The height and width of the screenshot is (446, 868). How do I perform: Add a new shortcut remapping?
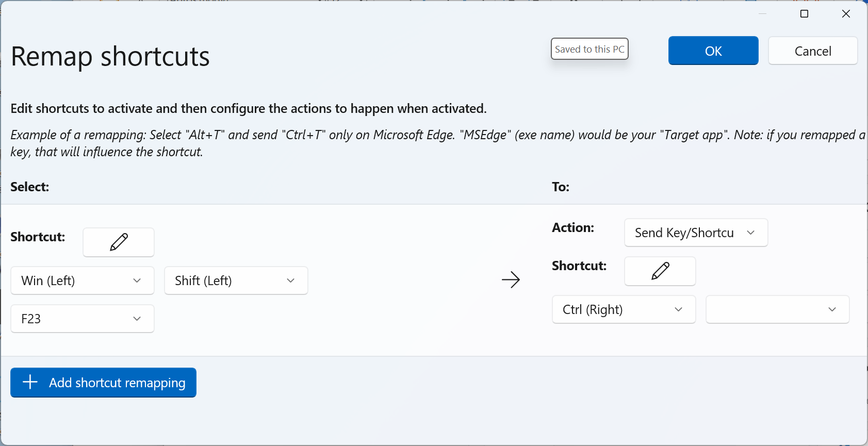click(x=103, y=383)
